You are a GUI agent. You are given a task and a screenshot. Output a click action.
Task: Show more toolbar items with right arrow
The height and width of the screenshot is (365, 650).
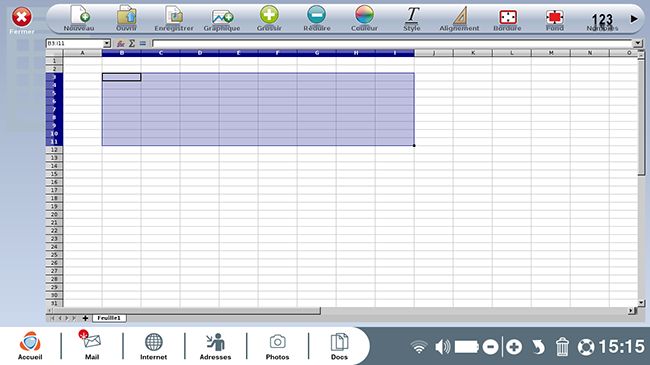coord(634,19)
